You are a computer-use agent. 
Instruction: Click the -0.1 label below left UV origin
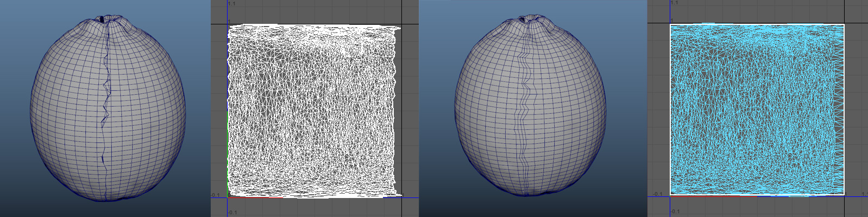(232, 212)
